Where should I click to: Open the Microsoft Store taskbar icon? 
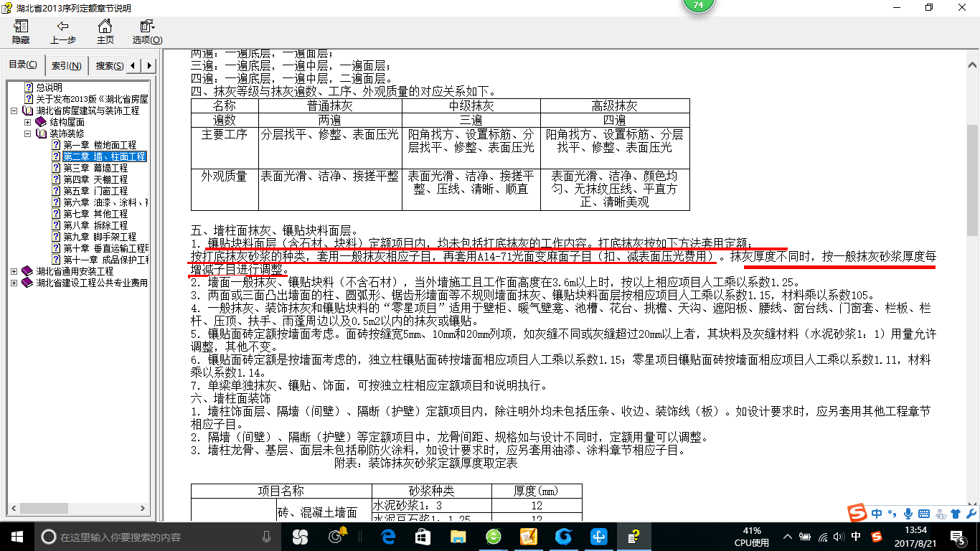coord(423,536)
